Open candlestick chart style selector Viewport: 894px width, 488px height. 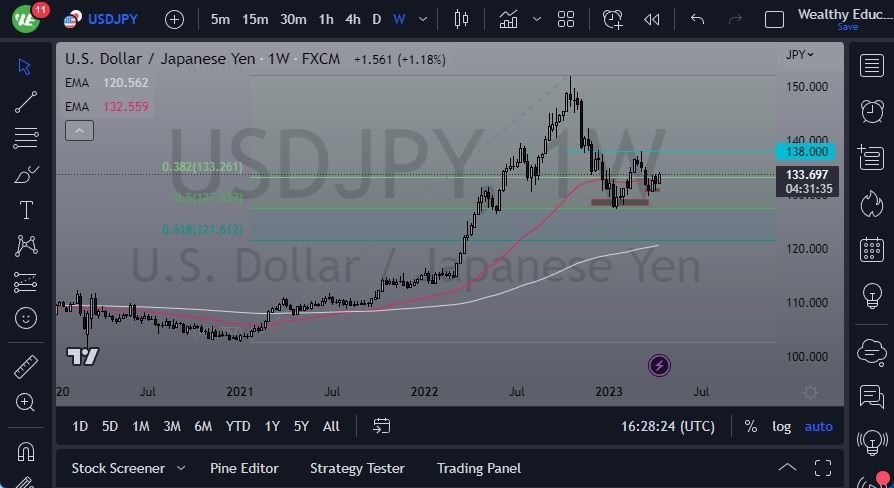coord(461,19)
